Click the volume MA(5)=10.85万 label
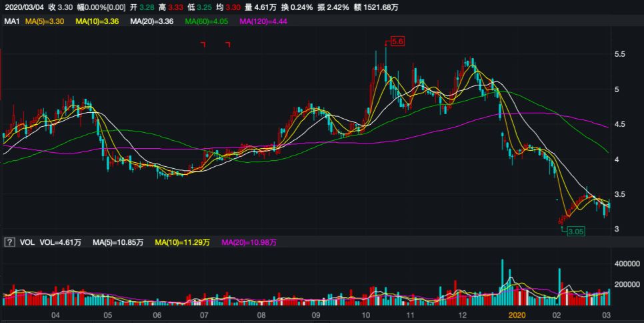The width and height of the screenshot is (644, 323). point(115,242)
